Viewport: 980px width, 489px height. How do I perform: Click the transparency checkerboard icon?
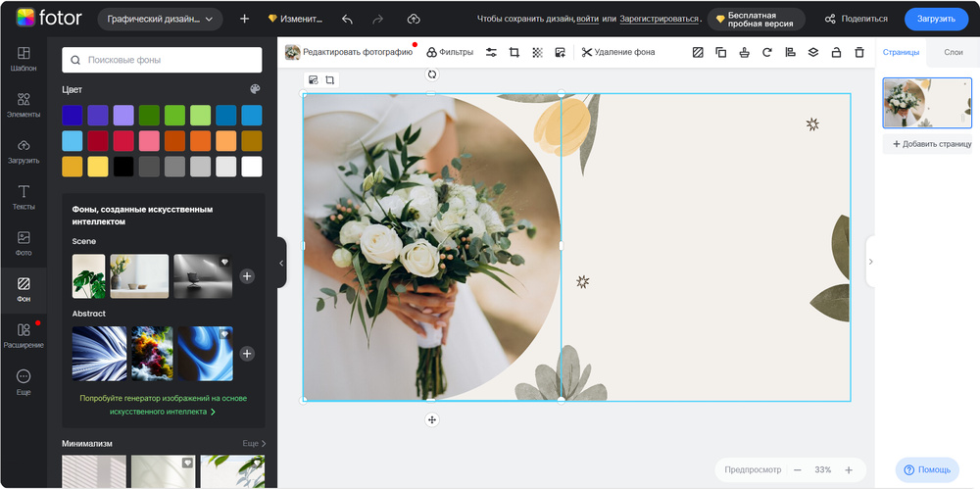537,52
